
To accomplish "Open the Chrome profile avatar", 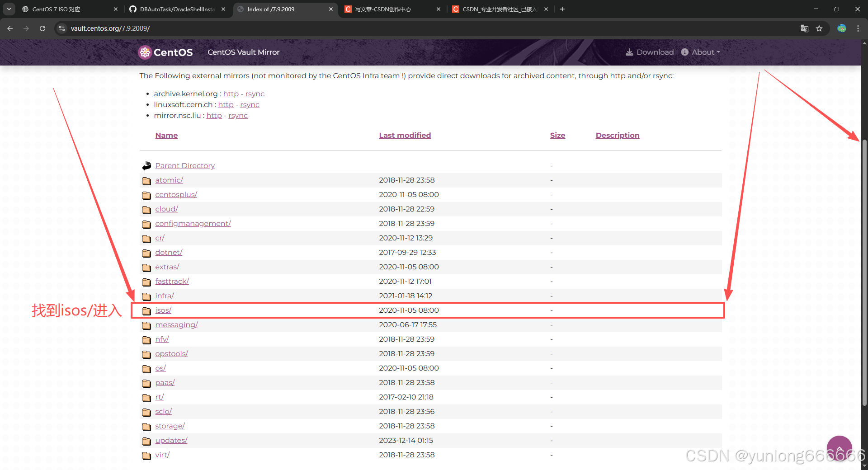I will point(841,28).
